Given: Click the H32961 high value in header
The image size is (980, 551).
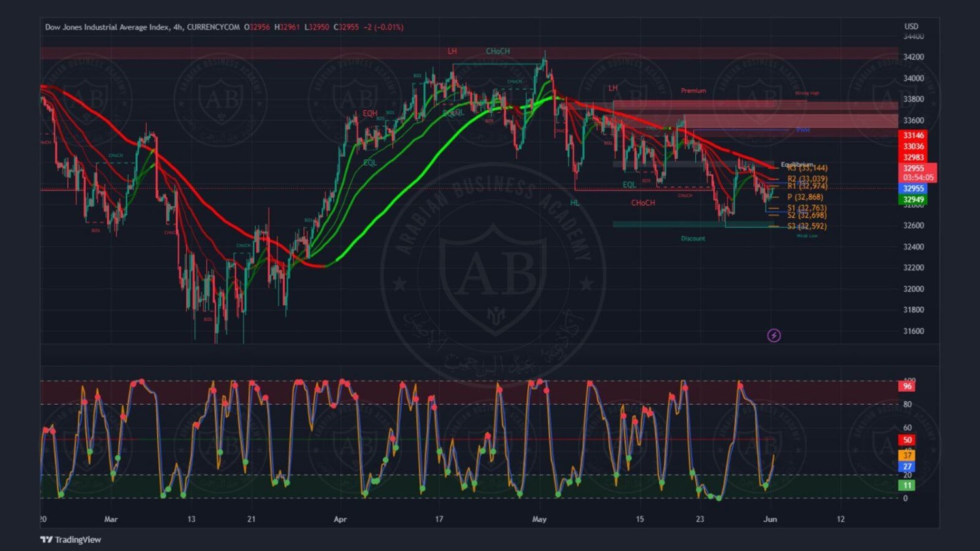Looking at the screenshot, I should [287, 27].
